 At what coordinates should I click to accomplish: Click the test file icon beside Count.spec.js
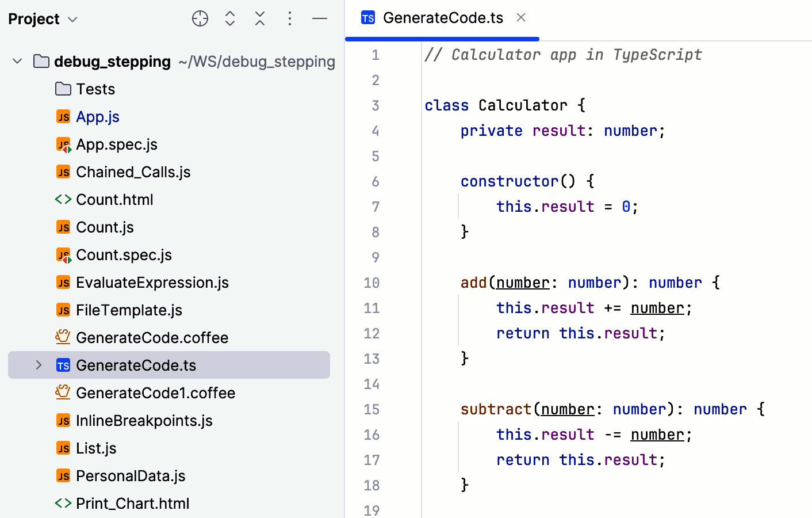pos(63,254)
